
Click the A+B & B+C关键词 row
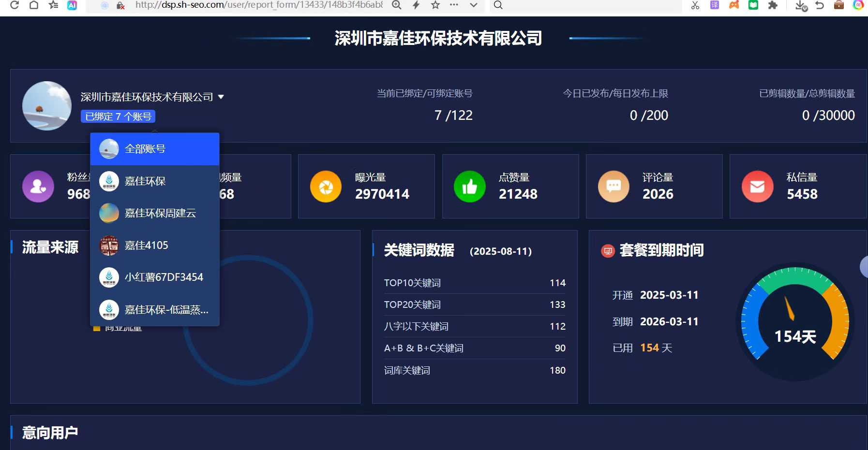(475, 348)
